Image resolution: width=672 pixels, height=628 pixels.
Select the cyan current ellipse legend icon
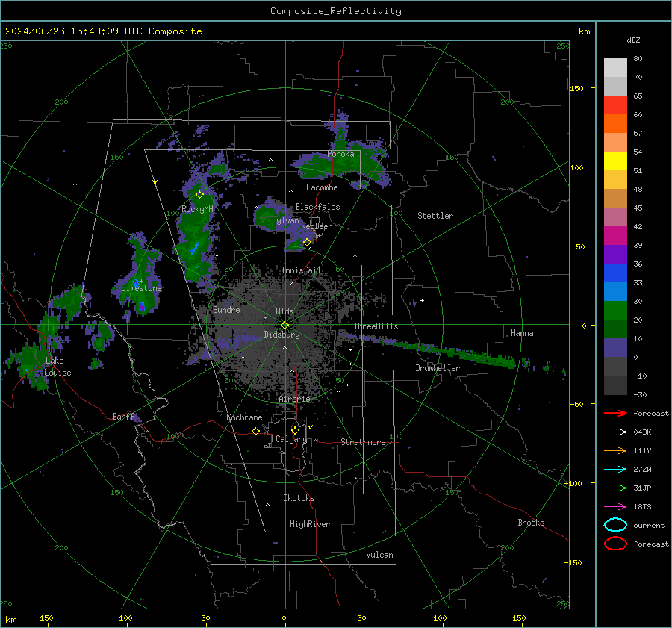tap(615, 525)
